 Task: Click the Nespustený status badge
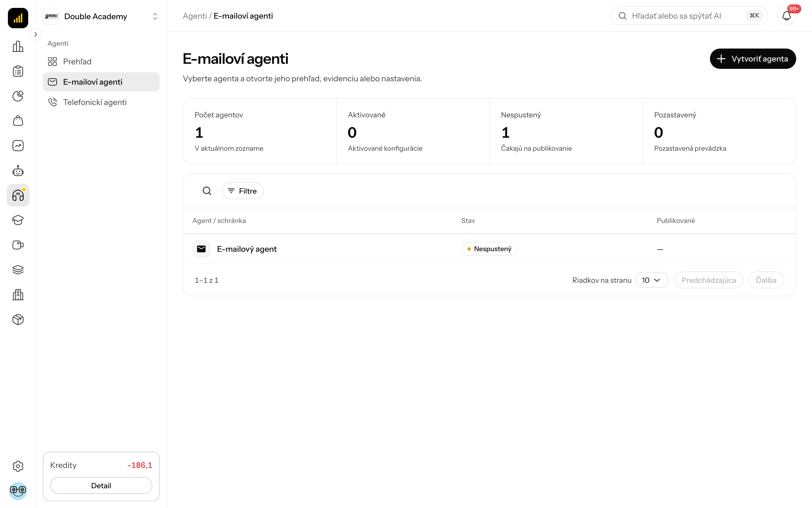click(x=489, y=249)
